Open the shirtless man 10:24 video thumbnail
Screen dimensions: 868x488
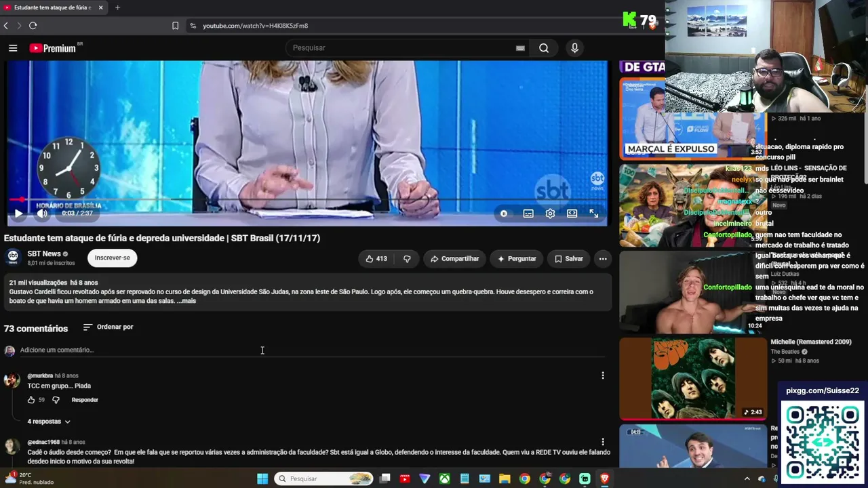(x=692, y=292)
